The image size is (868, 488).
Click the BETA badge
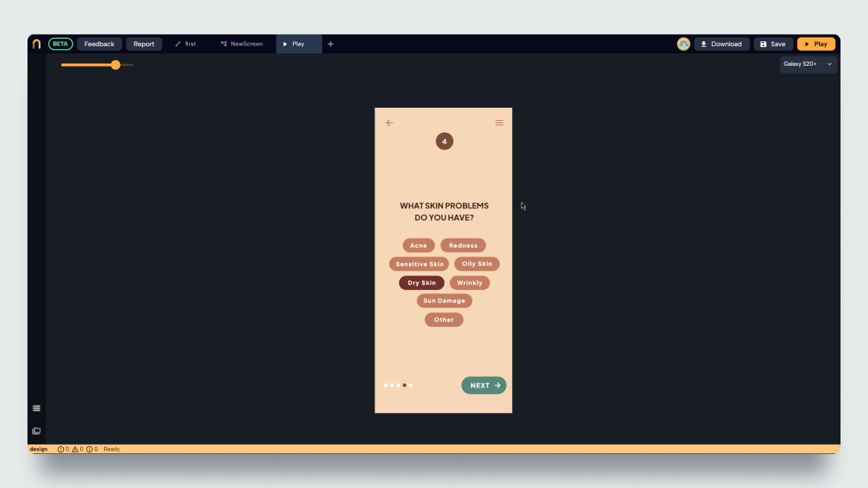tap(61, 44)
